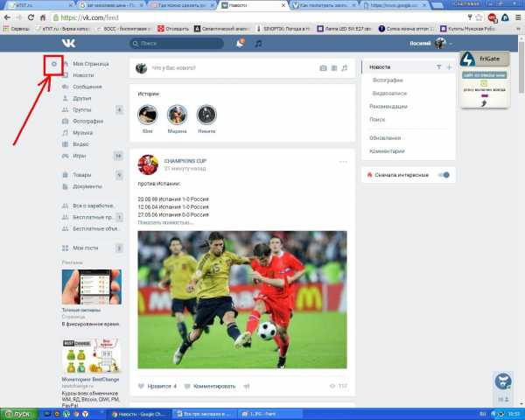This screenshot has height=420, width=525.
Task: Click the Товары bag icon in sidebar
Action: coord(66,175)
